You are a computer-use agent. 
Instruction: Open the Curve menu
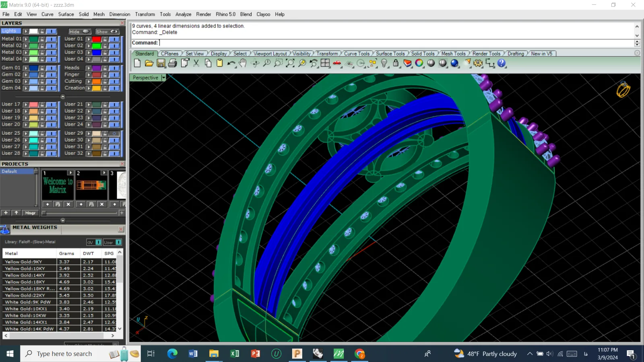[x=47, y=14]
